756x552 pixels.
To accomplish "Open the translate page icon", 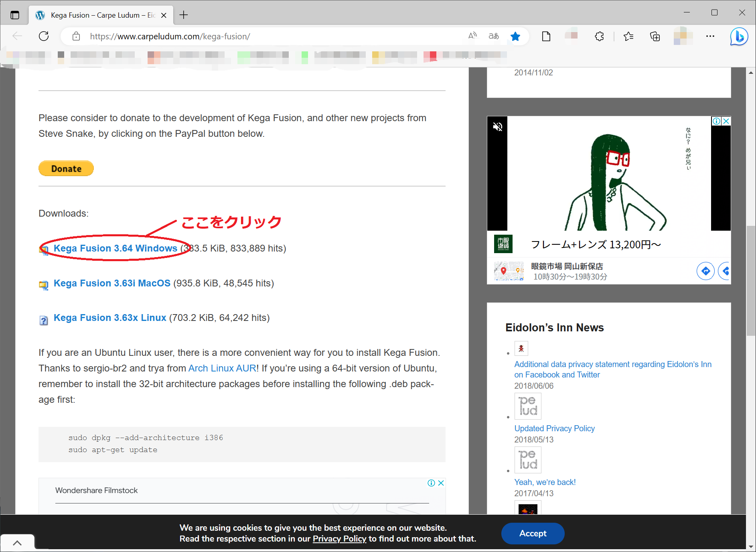I will (x=494, y=36).
